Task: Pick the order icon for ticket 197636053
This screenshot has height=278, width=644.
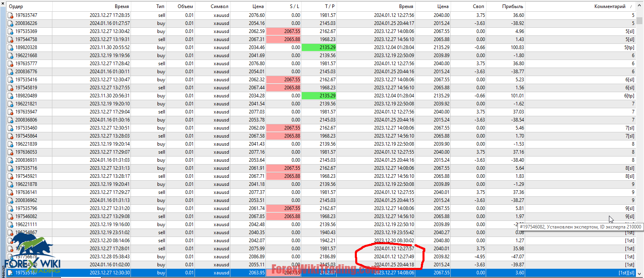Action: click(x=10, y=152)
